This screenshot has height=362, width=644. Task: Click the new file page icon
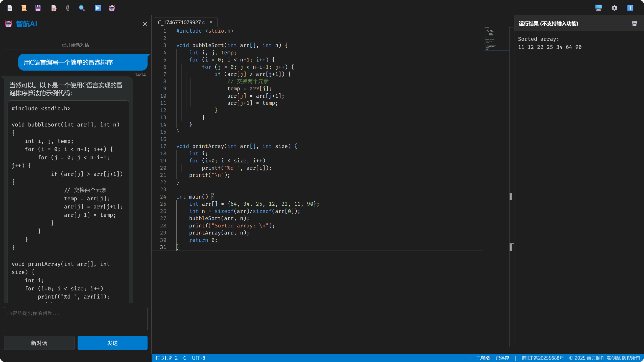click(10, 8)
